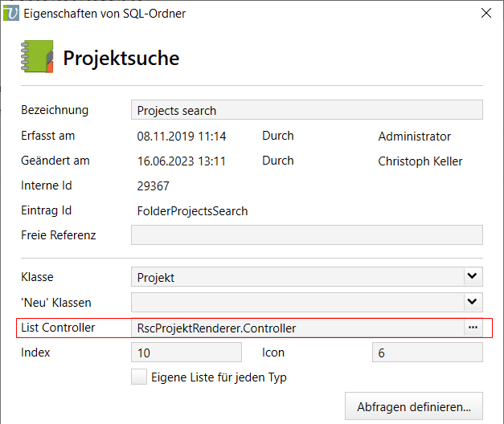Close the Eigenschaften von SQL-Ordner dialog
Viewport: 504px width, 424px height.
pos(486,13)
